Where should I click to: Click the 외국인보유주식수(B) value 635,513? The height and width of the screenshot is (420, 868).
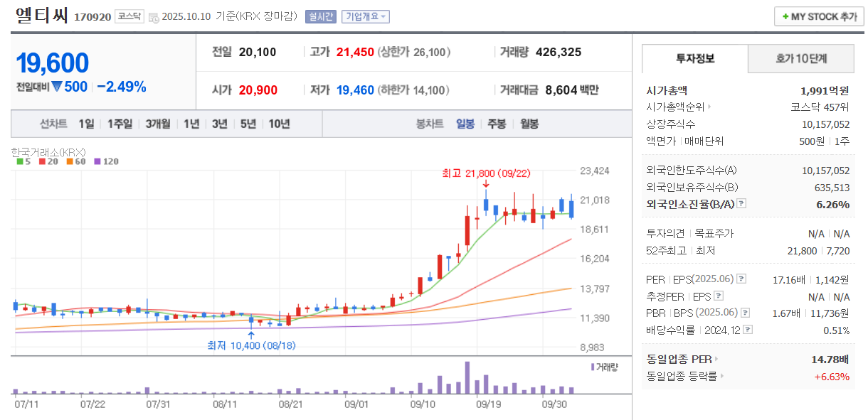pos(832,188)
